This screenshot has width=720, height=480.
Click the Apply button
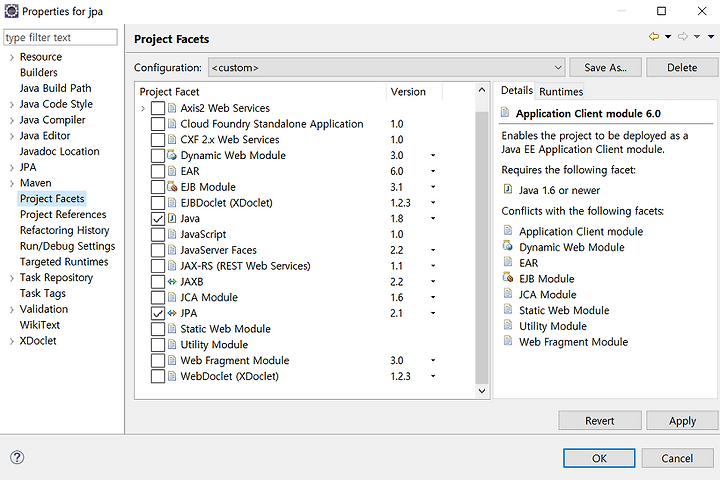(682, 421)
